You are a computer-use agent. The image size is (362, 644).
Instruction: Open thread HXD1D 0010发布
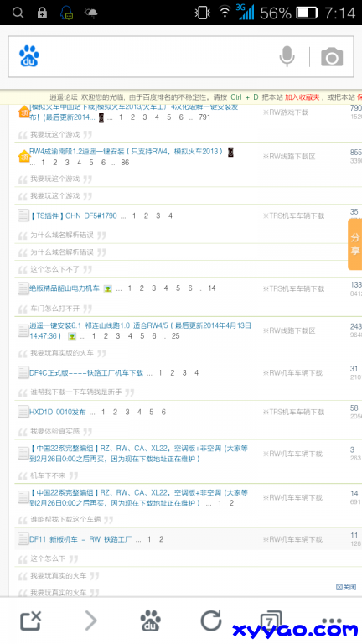click(58, 412)
